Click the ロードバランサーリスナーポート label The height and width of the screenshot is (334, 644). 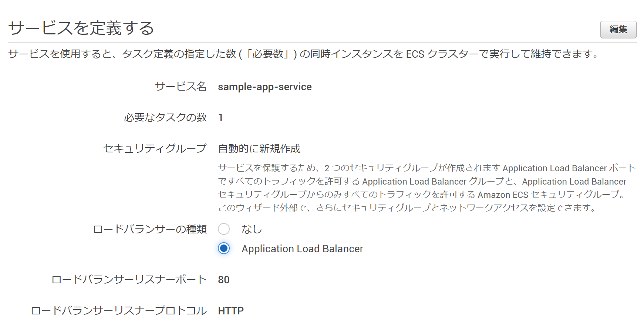[129, 280]
